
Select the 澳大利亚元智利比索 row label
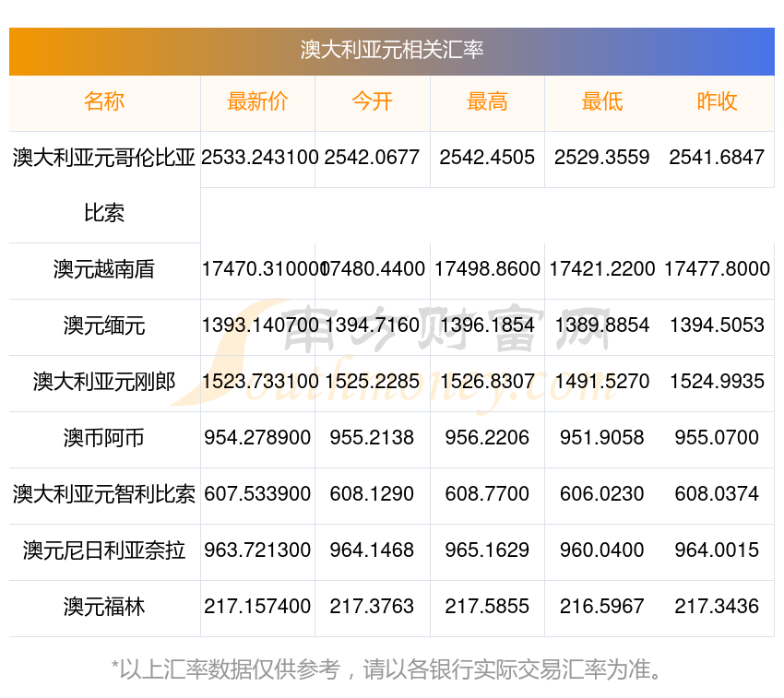click(x=104, y=494)
